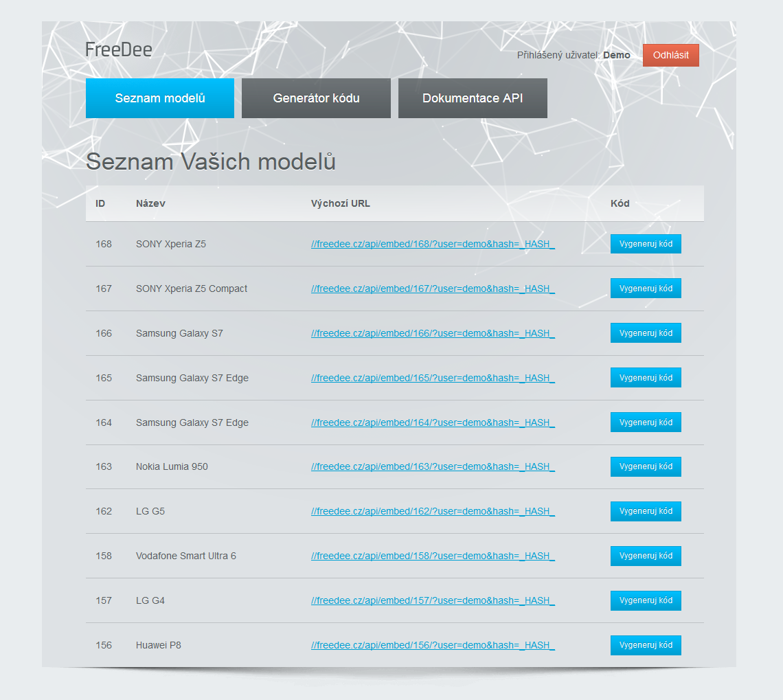The image size is (783, 700).
Task: Open the Seznam modelů tab
Action: coord(160,98)
